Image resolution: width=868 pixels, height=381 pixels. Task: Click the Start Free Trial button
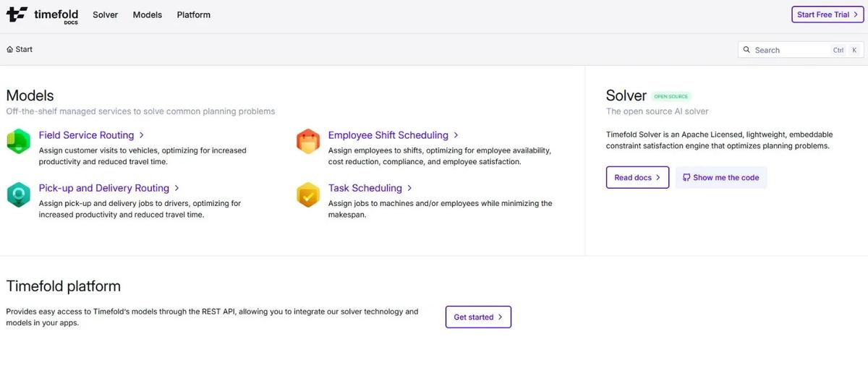click(827, 14)
